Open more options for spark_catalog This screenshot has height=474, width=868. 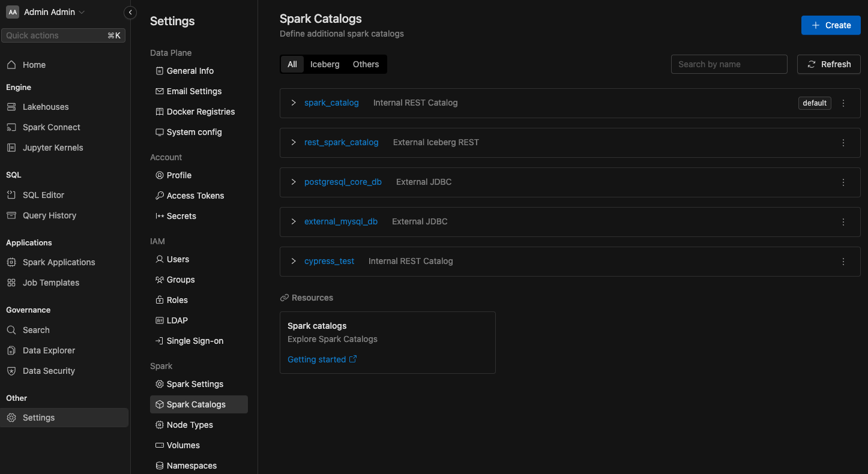click(x=843, y=103)
